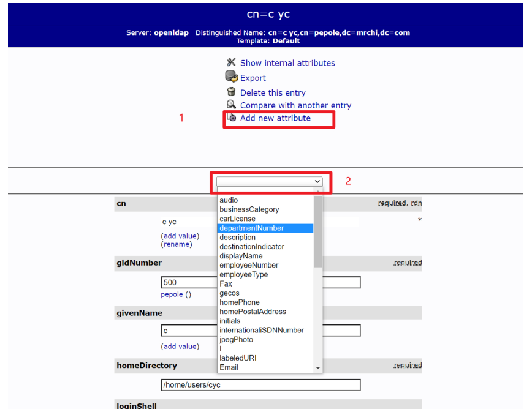Expand the attribute selection dropdown arrow
Screen dimensions: 524x420
coord(317,182)
